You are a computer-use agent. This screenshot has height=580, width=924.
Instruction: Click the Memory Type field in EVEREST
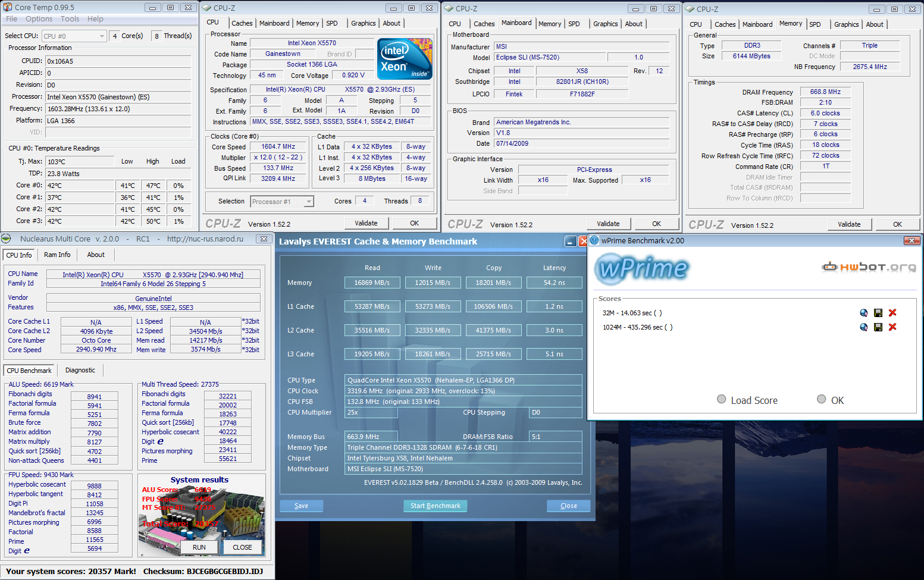tap(463, 447)
